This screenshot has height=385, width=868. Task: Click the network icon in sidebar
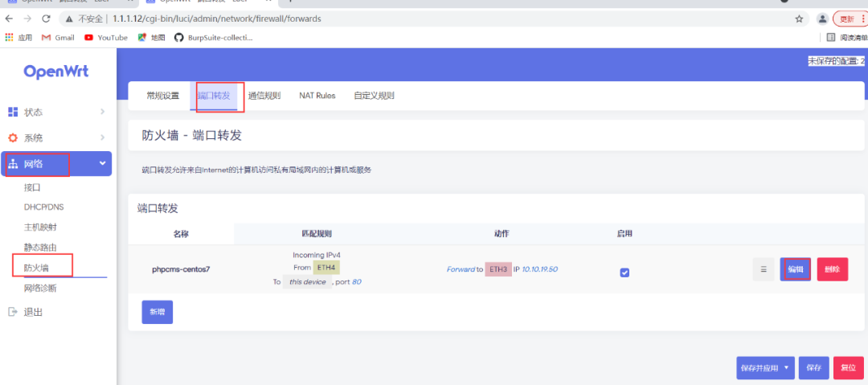(x=14, y=164)
